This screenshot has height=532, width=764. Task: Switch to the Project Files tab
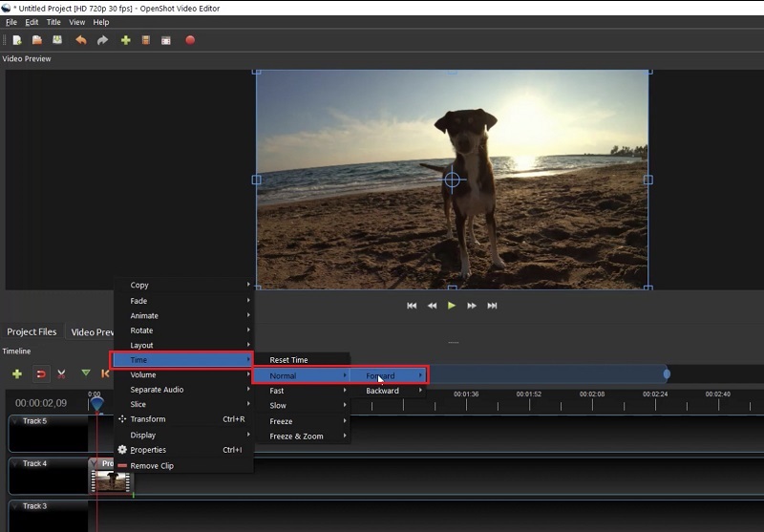(32, 332)
